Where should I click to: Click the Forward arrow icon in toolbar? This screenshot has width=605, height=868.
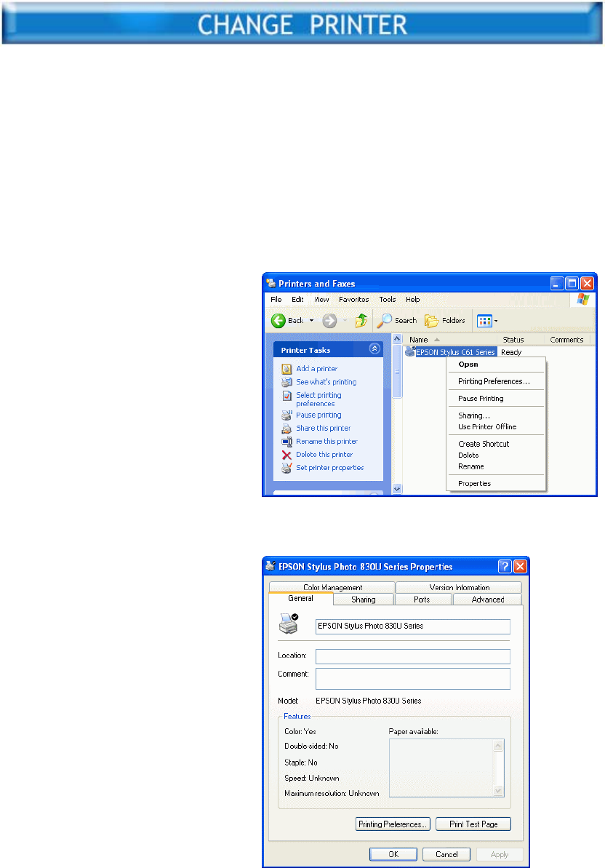pos(329,321)
